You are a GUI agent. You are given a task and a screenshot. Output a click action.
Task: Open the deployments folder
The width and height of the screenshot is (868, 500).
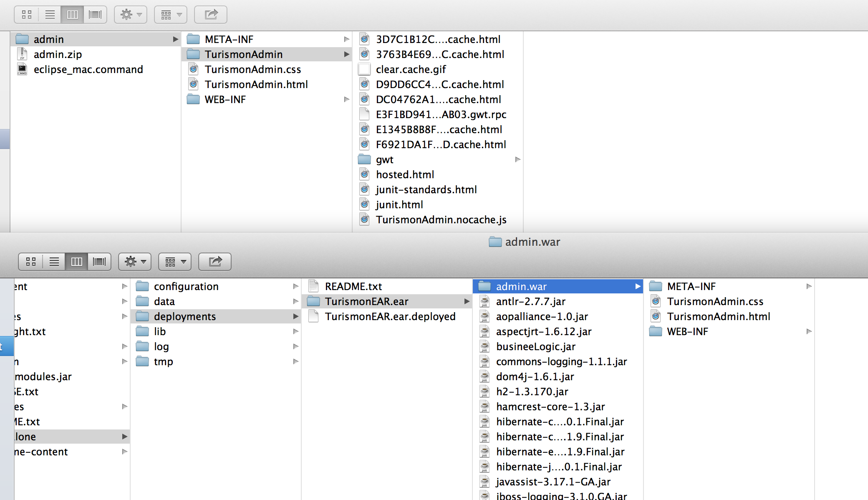click(184, 316)
